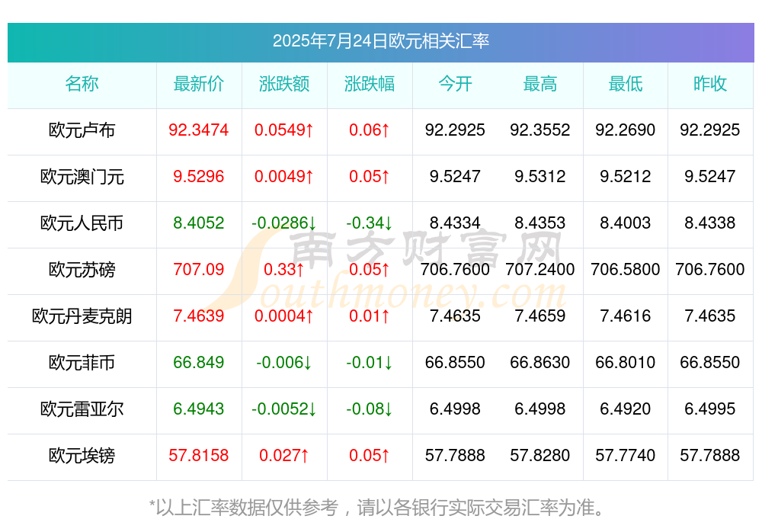Click high value 707.2400
The image size is (762, 532).
[540, 269]
